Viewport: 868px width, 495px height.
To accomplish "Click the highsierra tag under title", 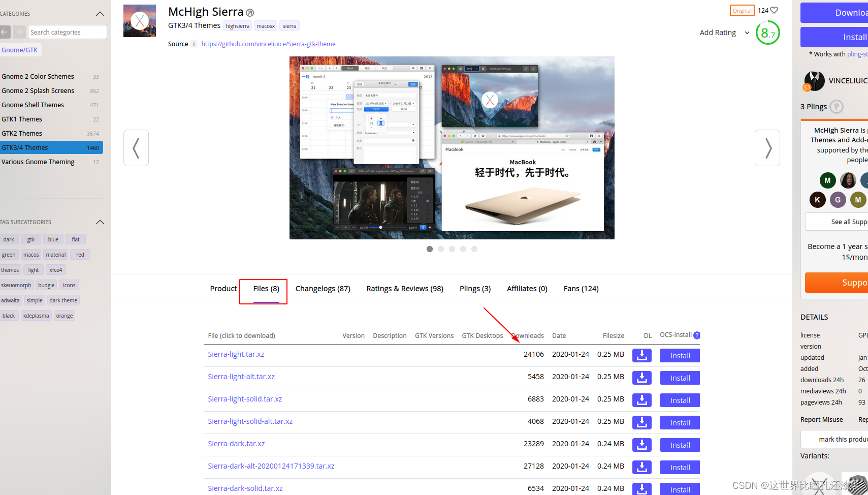I will (x=238, y=26).
